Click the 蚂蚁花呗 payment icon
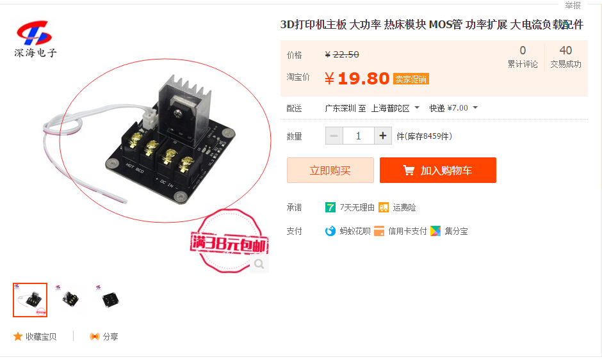Screen dimensions: 602x364 coord(330,231)
